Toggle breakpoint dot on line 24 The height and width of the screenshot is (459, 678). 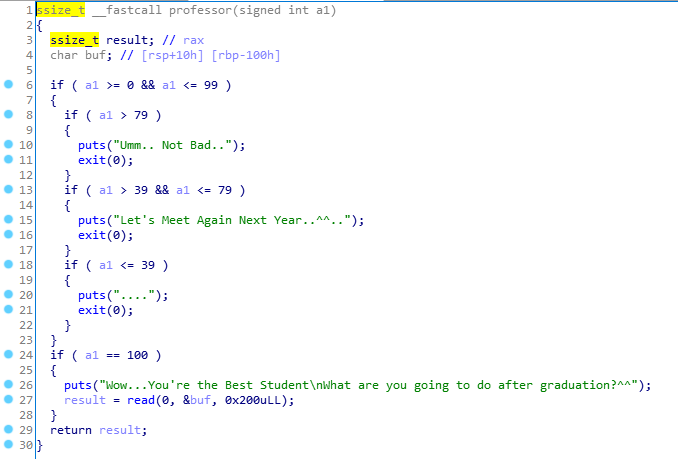(8, 354)
